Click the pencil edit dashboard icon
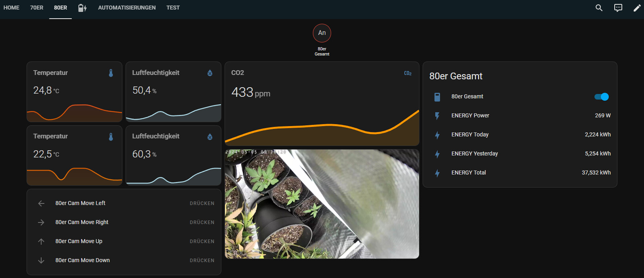Image resolution: width=644 pixels, height=278 pixels. click(637, 8)
